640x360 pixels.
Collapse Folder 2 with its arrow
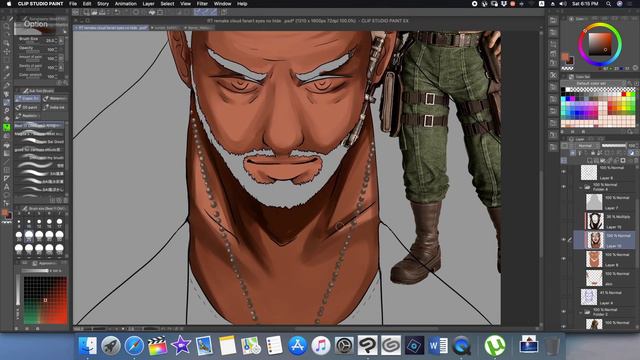(581, 312)
